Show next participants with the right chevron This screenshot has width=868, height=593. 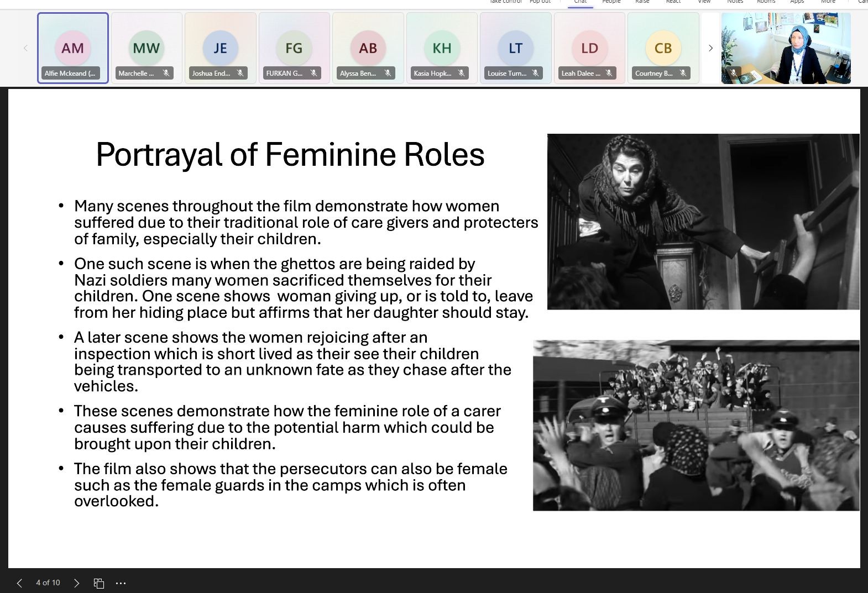coord(710,48)
